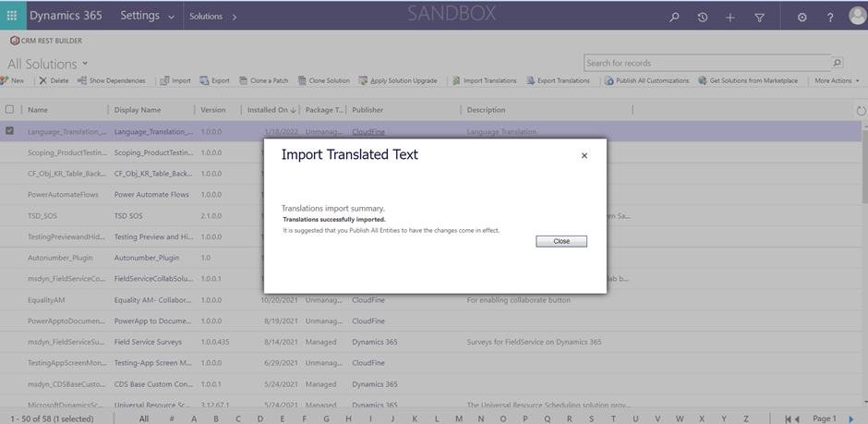Open the More Actions dropdown
Screen dimensions: 868x424
837,80
